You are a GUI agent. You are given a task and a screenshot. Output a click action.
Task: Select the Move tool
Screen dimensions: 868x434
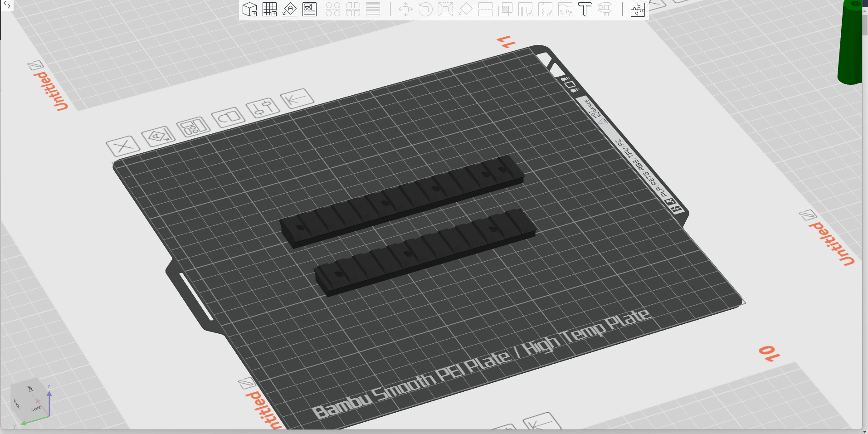click(x=405, y=10)
